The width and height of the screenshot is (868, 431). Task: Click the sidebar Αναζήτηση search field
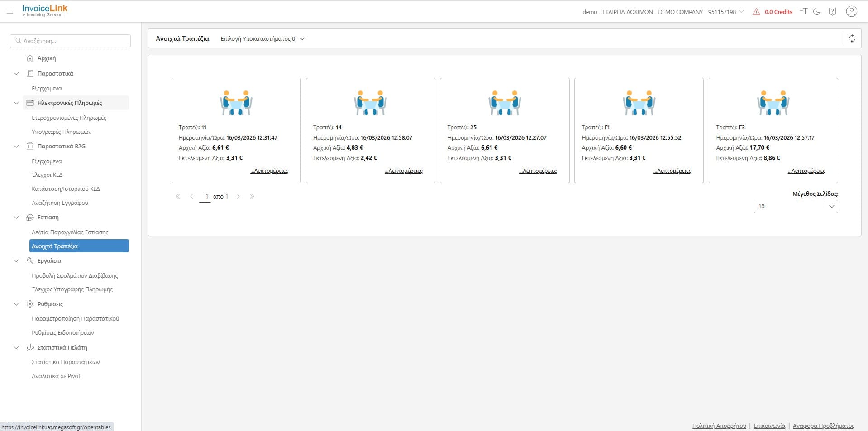(70, 41)
